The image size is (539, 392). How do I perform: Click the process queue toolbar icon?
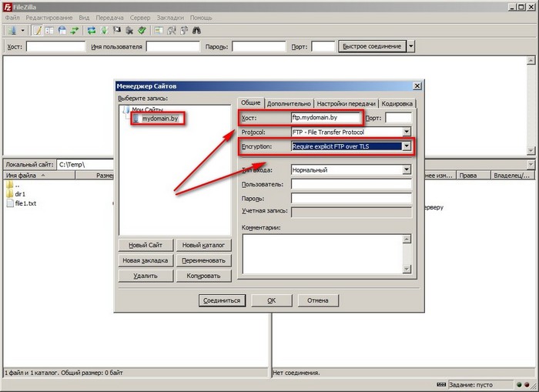point(104,31)
